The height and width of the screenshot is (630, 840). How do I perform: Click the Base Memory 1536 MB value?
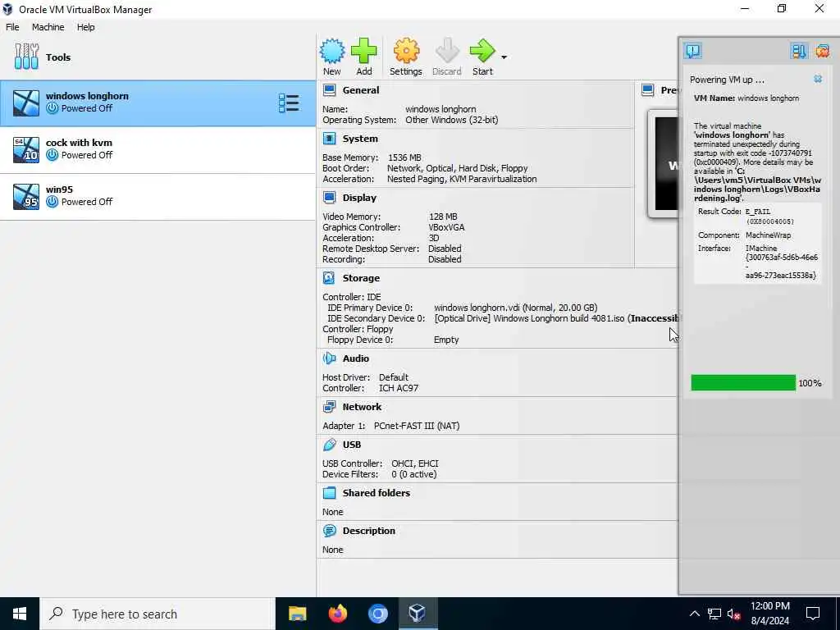coord(404,157)
